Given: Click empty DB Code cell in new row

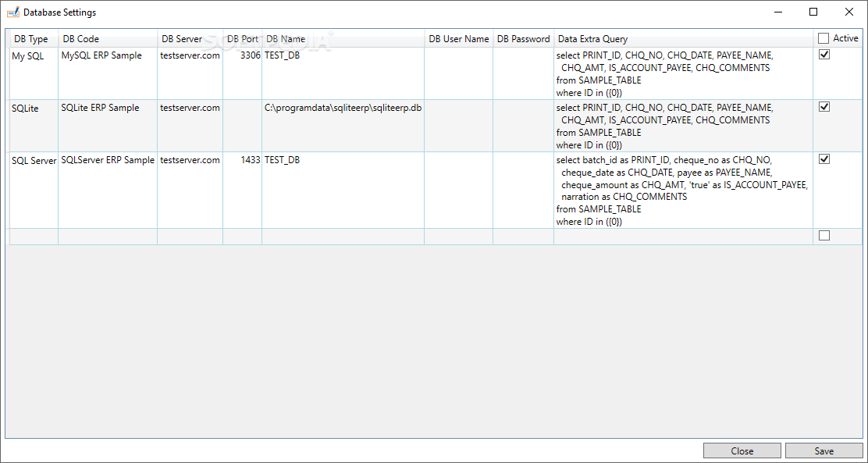Looking at the screenshot, I should 108,237.
